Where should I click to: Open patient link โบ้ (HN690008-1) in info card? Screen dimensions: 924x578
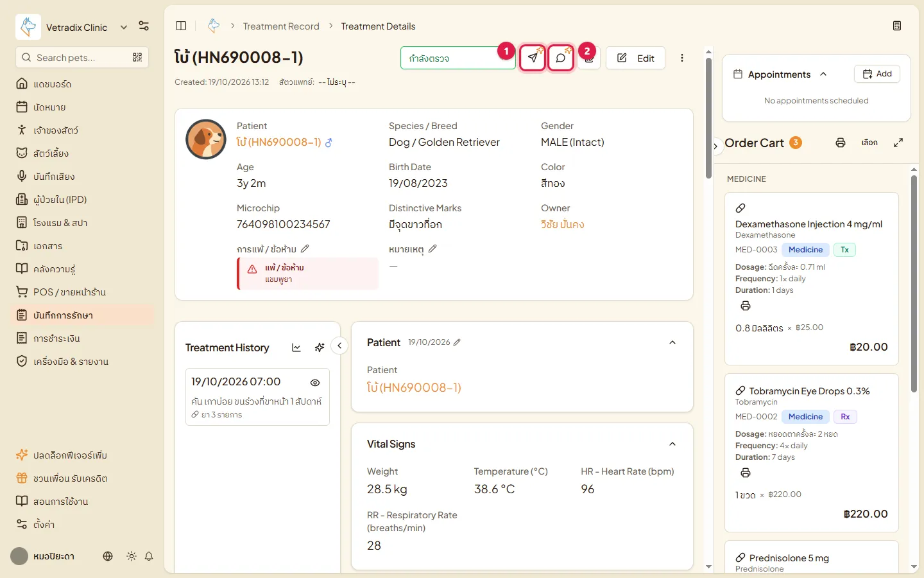(278, 142)
